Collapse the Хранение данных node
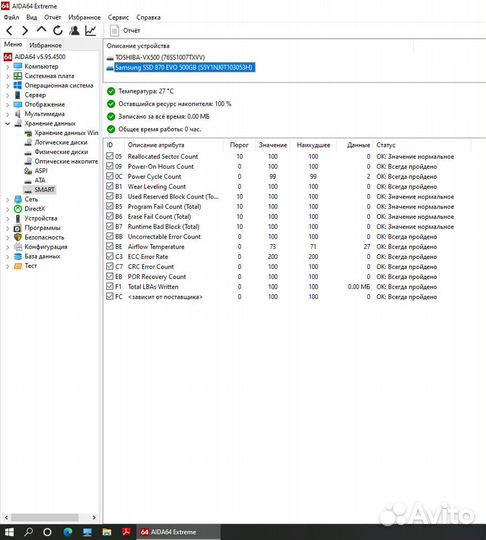Screen dimensions: 486x540 click(8, 123)
